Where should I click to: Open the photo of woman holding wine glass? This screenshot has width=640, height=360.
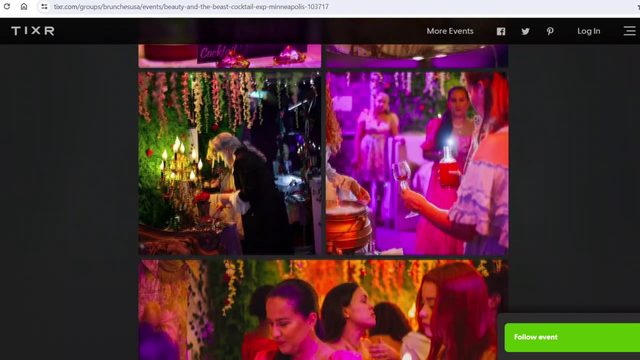[x=417, y=164]
